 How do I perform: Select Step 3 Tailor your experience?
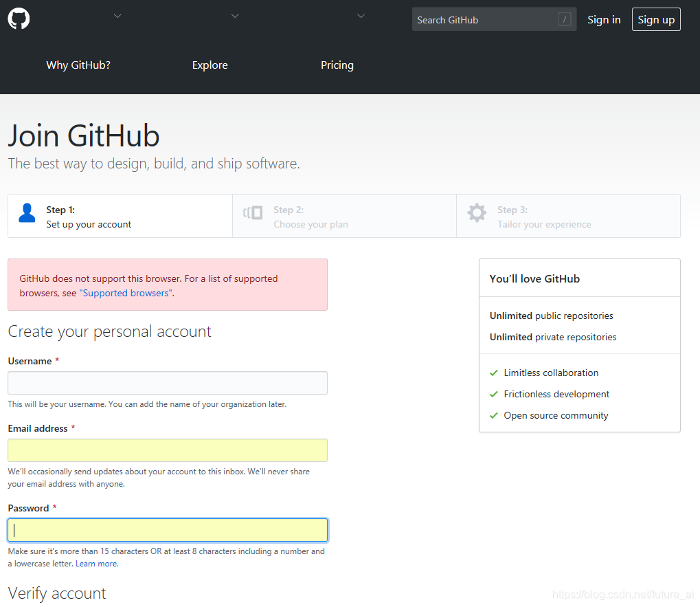(x=568, y=216)
